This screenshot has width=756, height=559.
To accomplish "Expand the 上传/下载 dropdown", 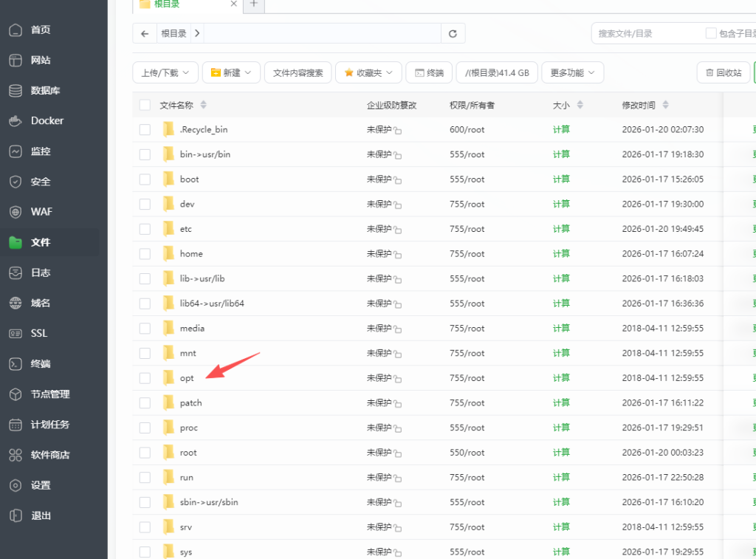I will [165, 72].
